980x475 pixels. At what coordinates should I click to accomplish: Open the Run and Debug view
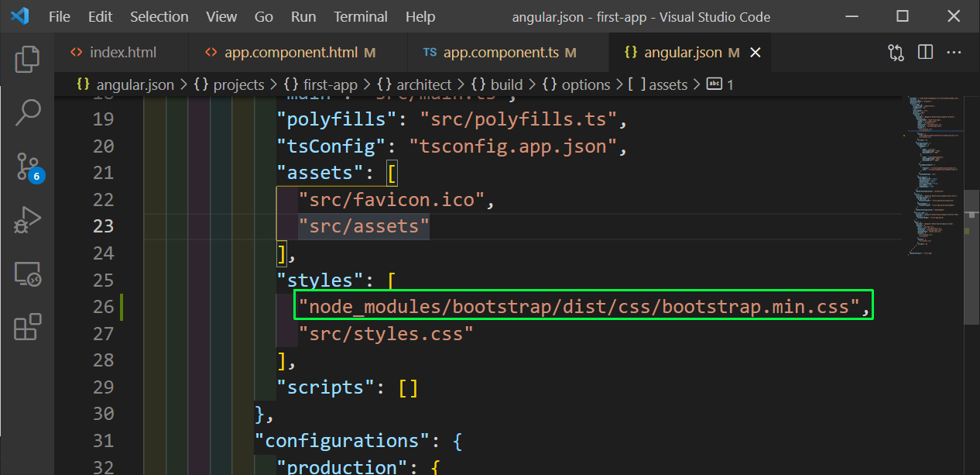click(x=28, y=220)
